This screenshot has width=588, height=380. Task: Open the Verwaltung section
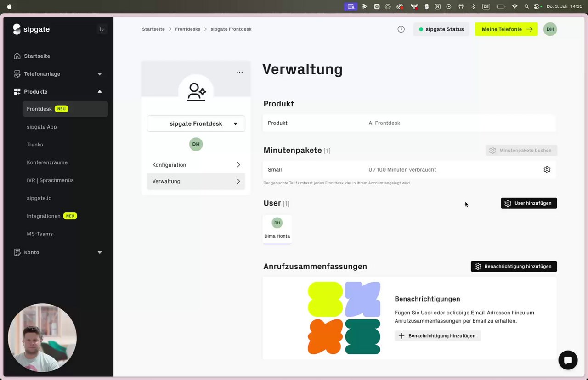[196, 181]
